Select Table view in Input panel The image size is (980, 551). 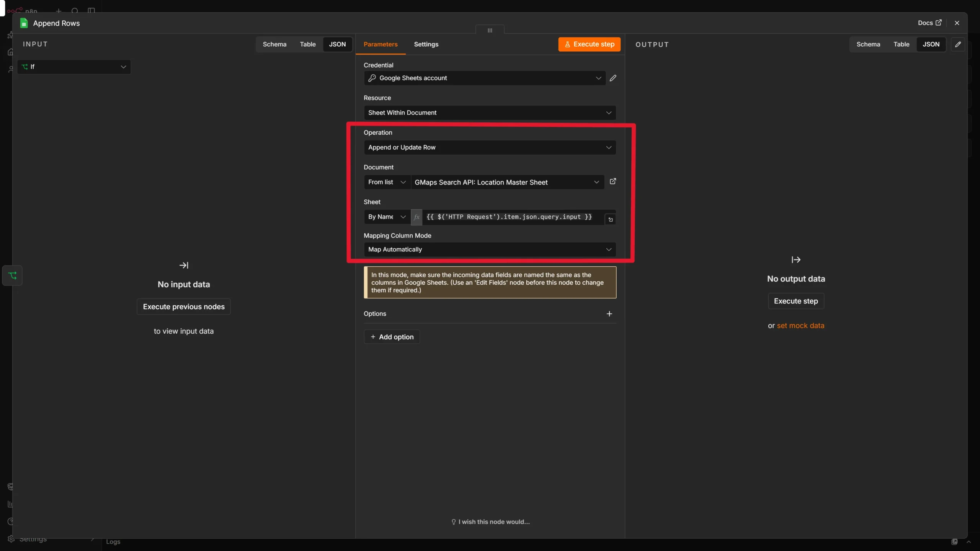tap(308, 44)
